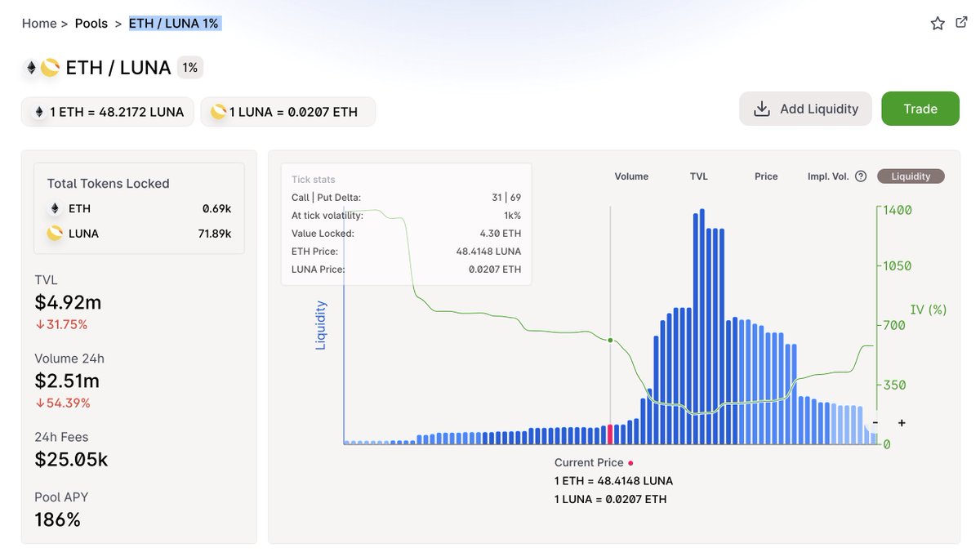The width and height of the screenshot is (980, 557).
Task: Click ETH icon under Total Tokens Locked
Action: 55,208
